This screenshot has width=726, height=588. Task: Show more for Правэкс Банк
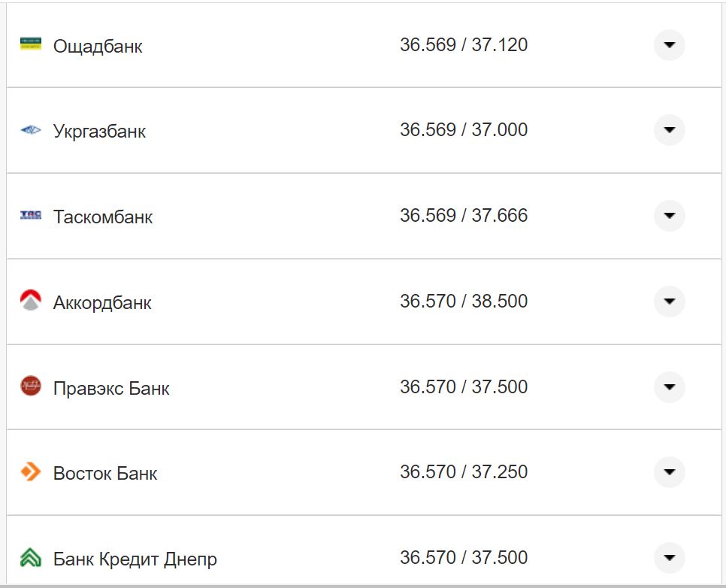(x=669, y=387)
